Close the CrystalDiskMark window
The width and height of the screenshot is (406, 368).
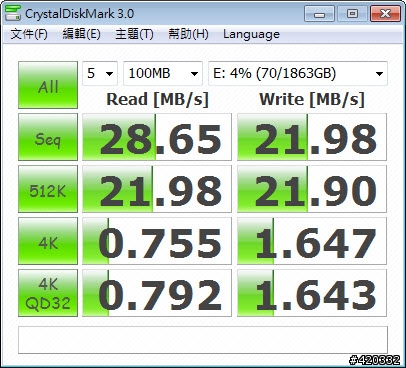385,14
